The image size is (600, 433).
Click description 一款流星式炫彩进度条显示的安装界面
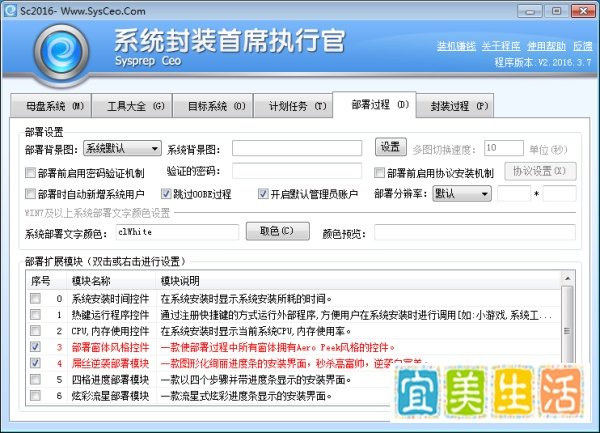click(x=246, y=396)
